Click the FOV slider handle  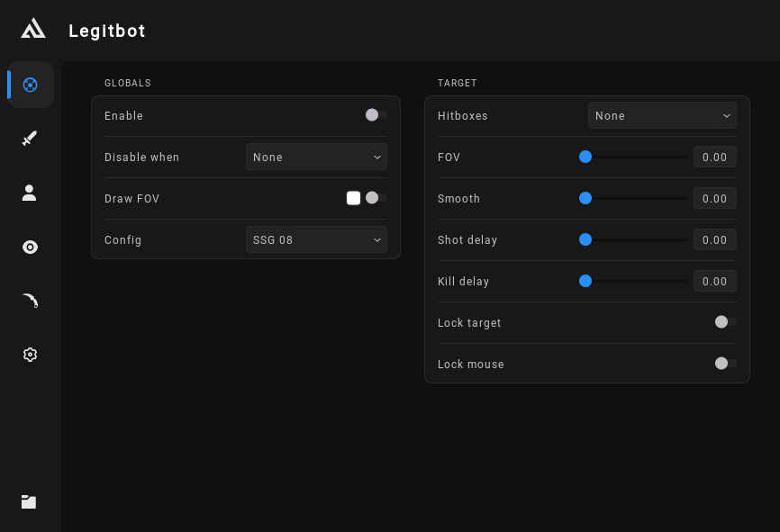585,157
